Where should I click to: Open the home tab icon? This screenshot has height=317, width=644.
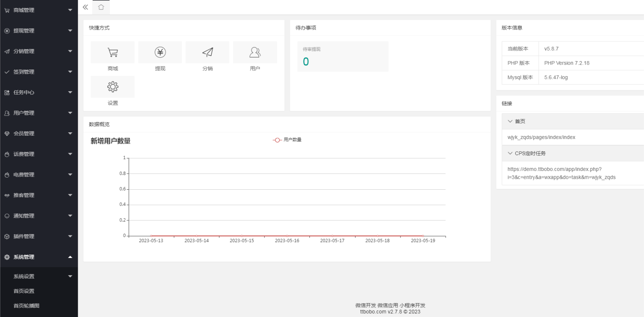pyautogui.click(x=101, y=7)
